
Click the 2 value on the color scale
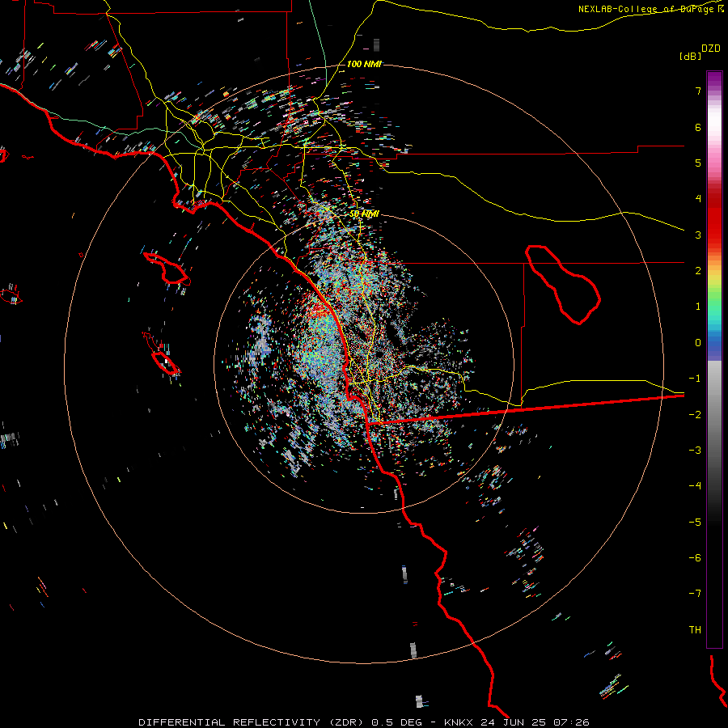pyautogui.click(x=698, y=271)
